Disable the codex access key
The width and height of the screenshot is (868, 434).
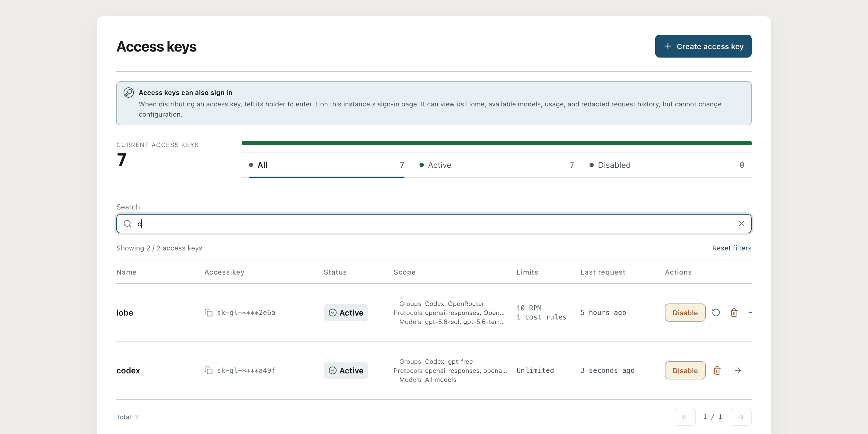tap(685, 371)
